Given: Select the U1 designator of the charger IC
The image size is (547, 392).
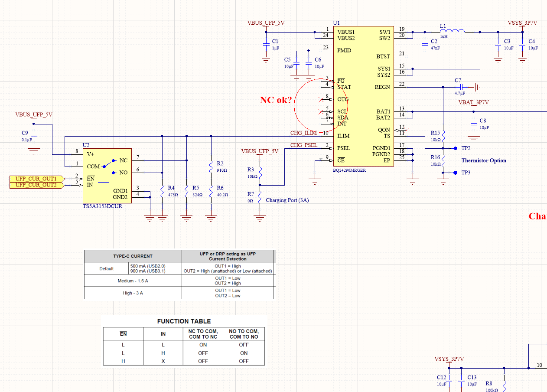Looking at the screenshot, I should pos(336,23).
